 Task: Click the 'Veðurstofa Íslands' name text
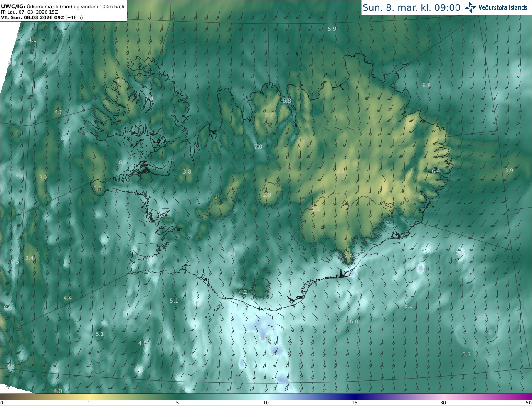(x=503, y=7)
